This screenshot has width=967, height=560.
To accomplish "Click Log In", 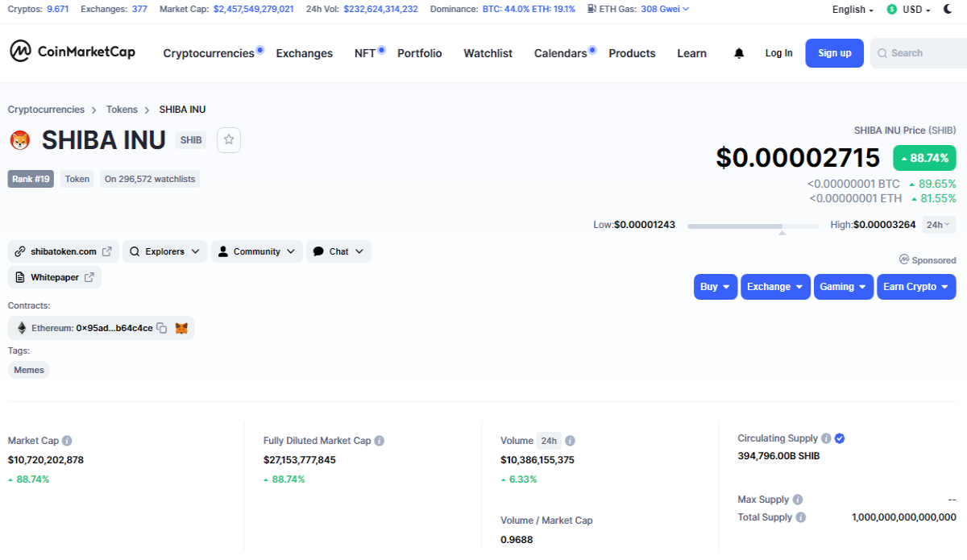I will coord(778,53).
